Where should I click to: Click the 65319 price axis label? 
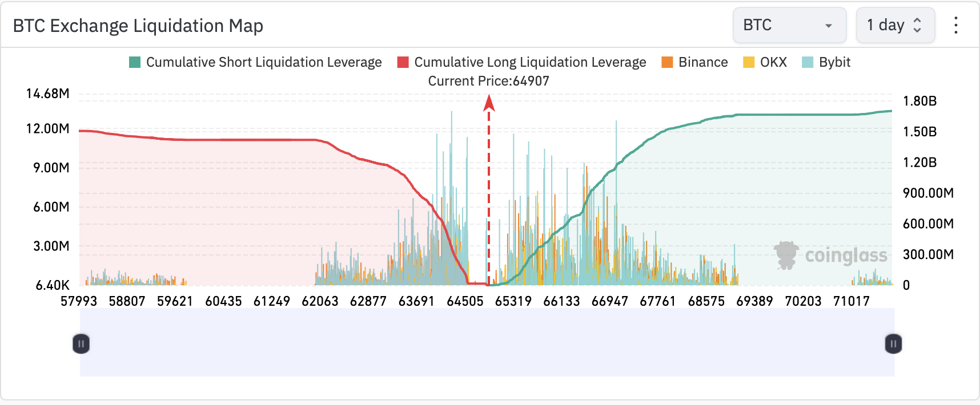pos(513,301)
